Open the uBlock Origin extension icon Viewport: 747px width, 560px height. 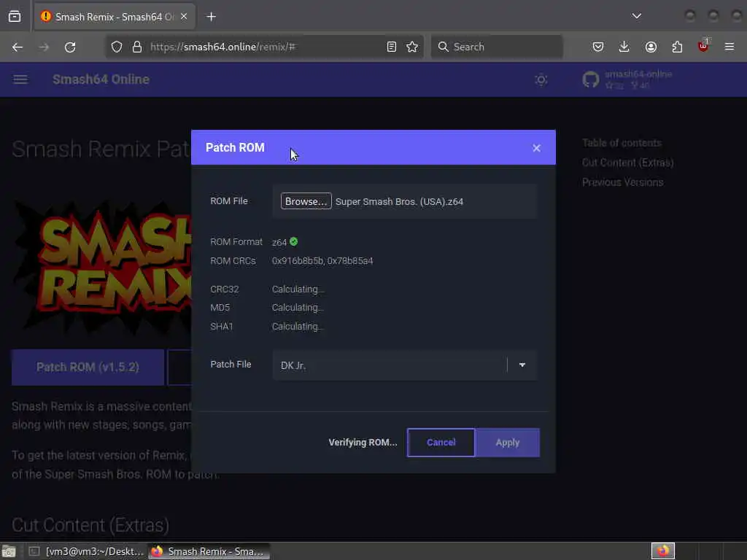(704, 46)
